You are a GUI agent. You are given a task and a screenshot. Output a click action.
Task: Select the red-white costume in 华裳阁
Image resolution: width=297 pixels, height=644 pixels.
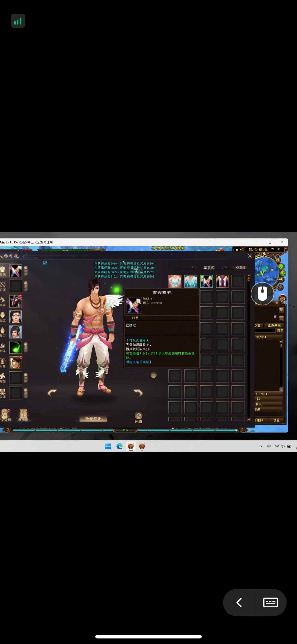[x=175, y=281]
